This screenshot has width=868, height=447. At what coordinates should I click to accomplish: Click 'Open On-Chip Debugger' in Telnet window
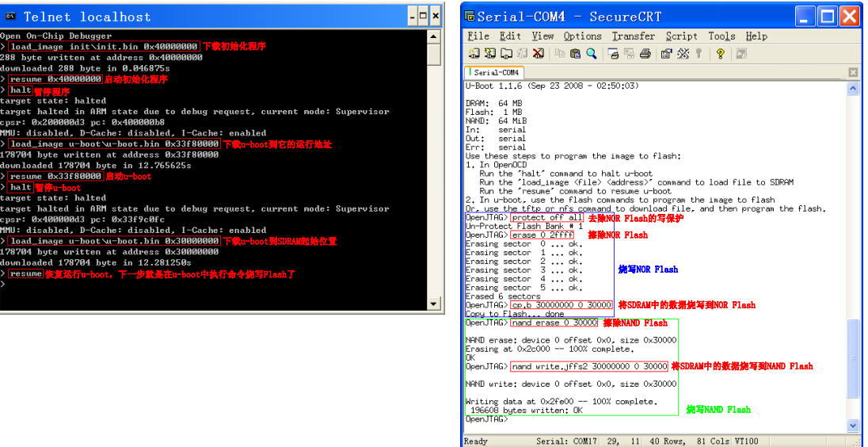tap(56, 36)
